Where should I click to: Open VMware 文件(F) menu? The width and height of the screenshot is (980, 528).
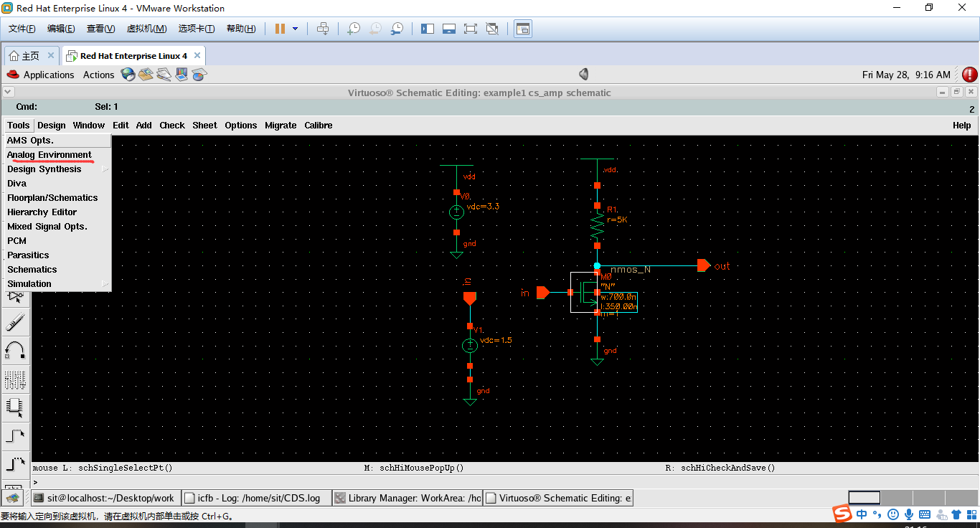click(22, 29)
